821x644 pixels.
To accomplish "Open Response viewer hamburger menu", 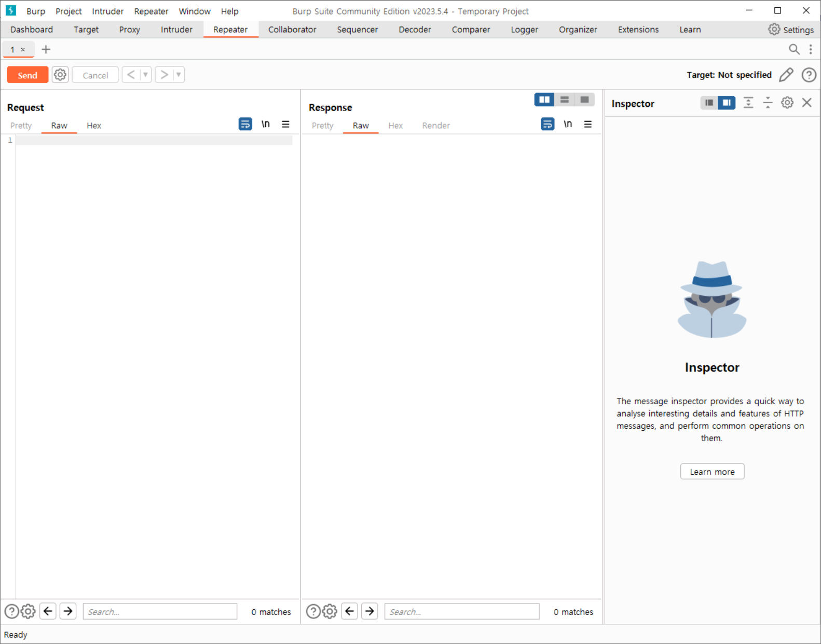I will coord(587,124).
